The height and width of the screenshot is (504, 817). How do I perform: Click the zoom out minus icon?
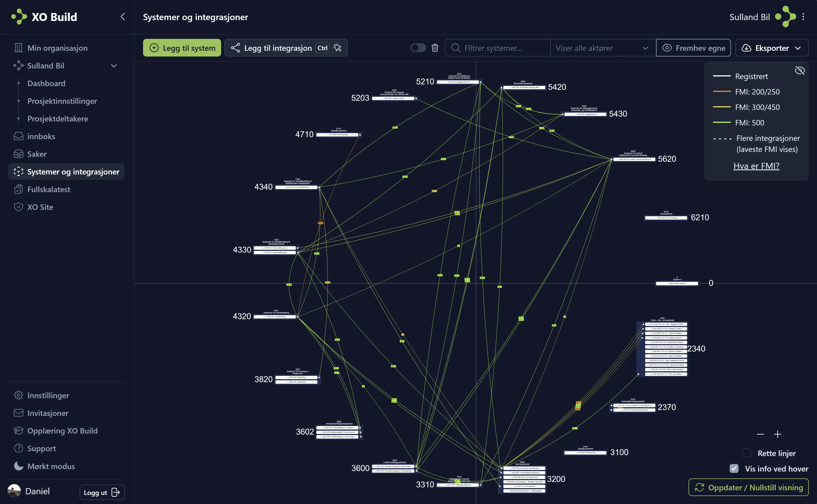click(x=760, y=434)
